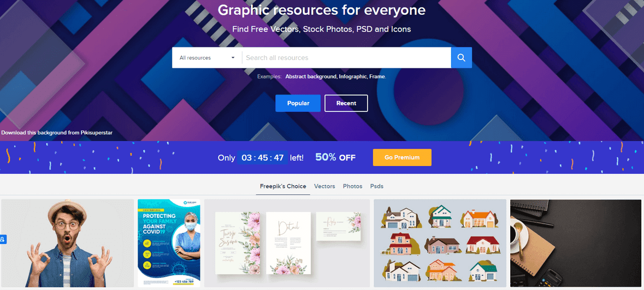Open the houses vector collection thumbnail

[440, 243]
